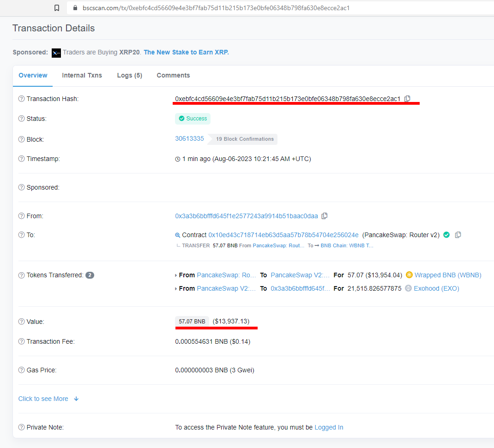494x448 pixels.
Task: Click the verified checkmark on PancakeSwap Router v2
Action: (x=446, y=235)
